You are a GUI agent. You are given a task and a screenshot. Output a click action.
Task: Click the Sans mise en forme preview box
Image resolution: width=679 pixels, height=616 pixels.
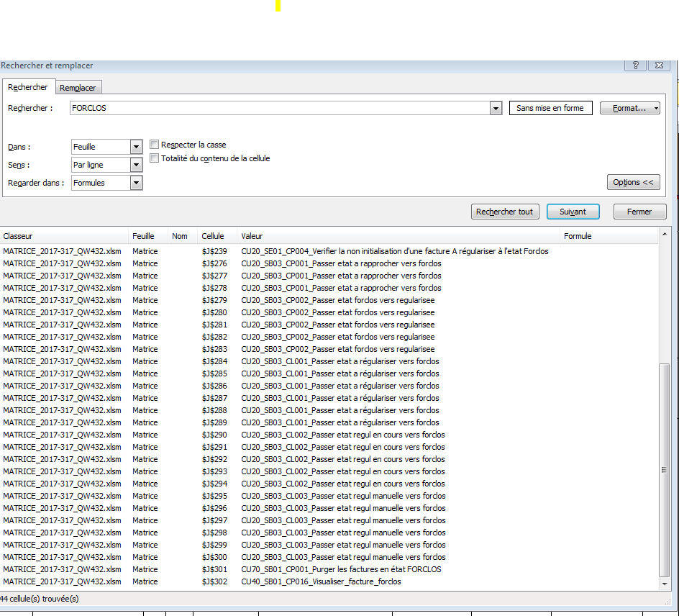click(x=550, y=108)
